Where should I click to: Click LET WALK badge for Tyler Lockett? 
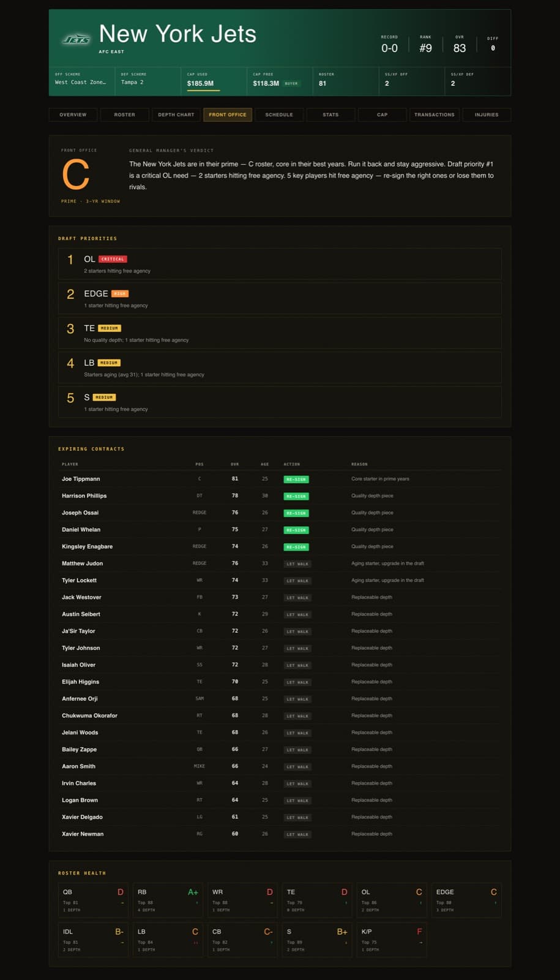tap(297, 581)
